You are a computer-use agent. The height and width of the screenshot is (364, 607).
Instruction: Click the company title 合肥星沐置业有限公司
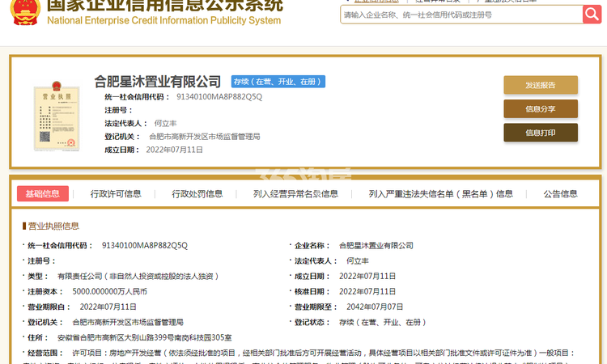click(157, 82)
